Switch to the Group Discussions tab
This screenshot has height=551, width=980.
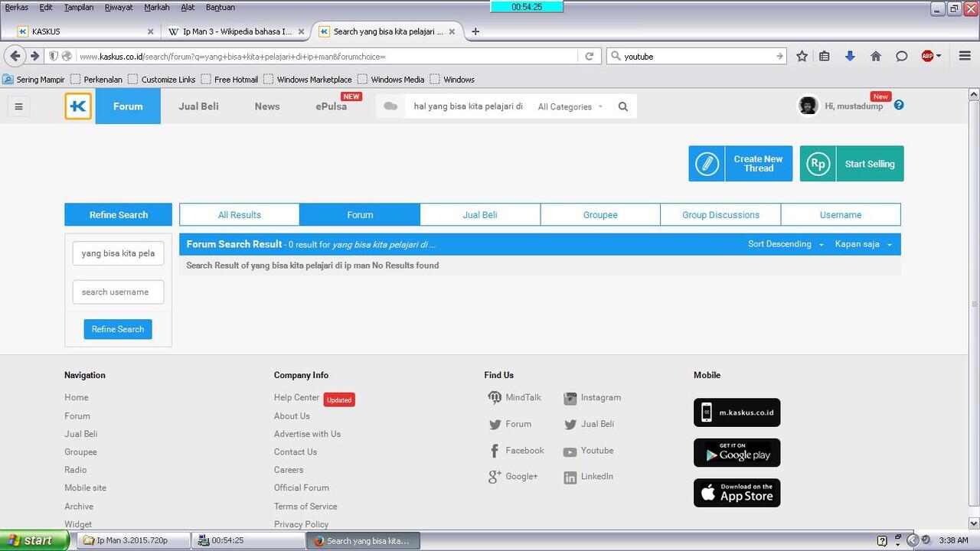point(720,215)
